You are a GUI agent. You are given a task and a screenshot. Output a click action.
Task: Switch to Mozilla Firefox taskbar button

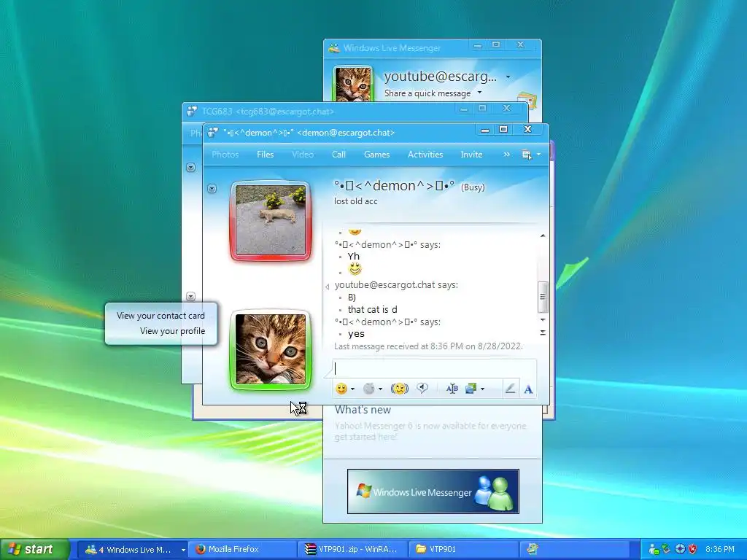click(243, 550)
